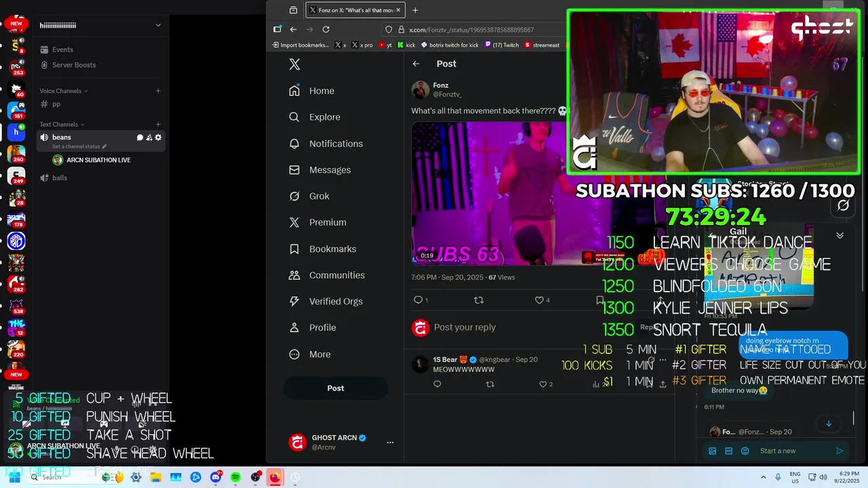
Task: Collapse the Voice Channels category
Action: (64, 91)
